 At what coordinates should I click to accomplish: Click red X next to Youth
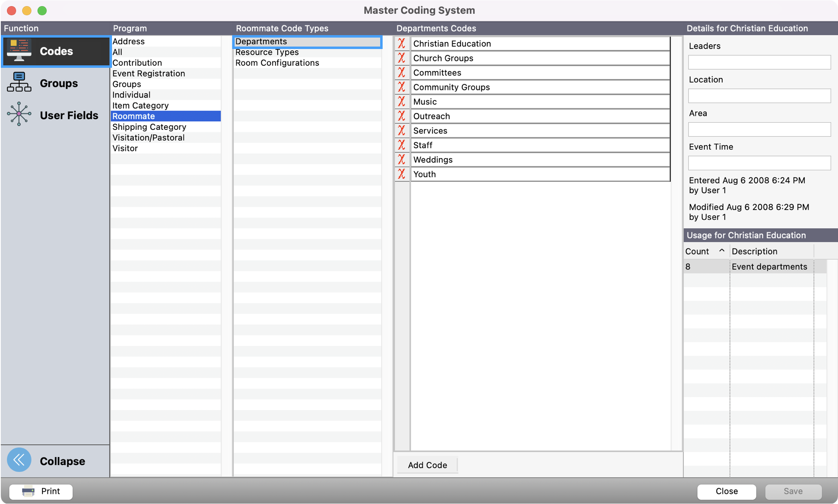402,174
